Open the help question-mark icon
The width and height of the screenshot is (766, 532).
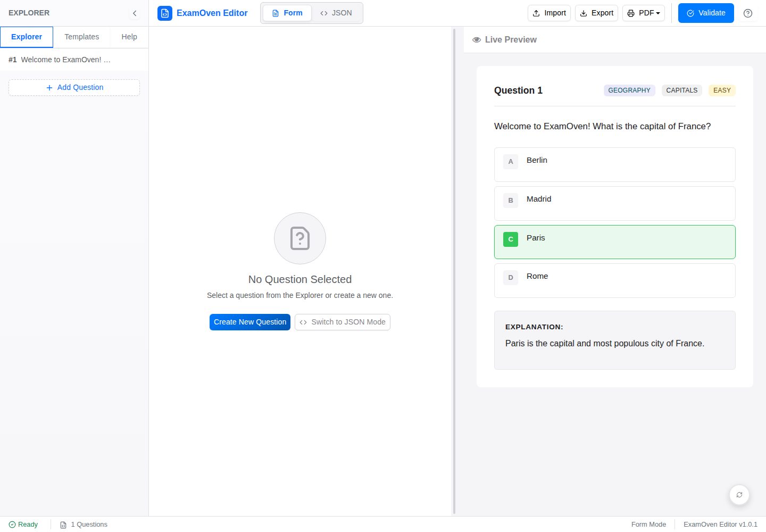point(748,13)
